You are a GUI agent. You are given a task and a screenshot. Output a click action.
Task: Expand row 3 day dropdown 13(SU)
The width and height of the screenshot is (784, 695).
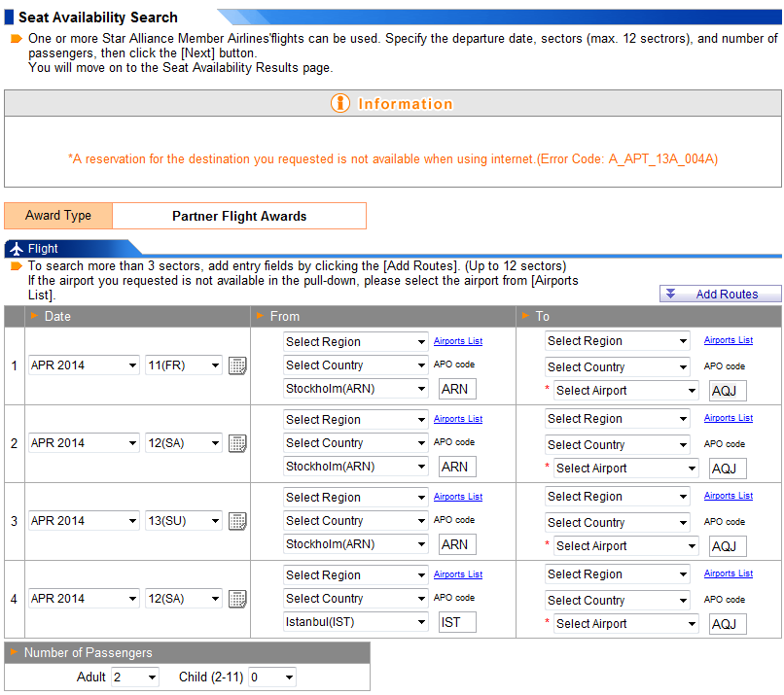click(183, 521)
